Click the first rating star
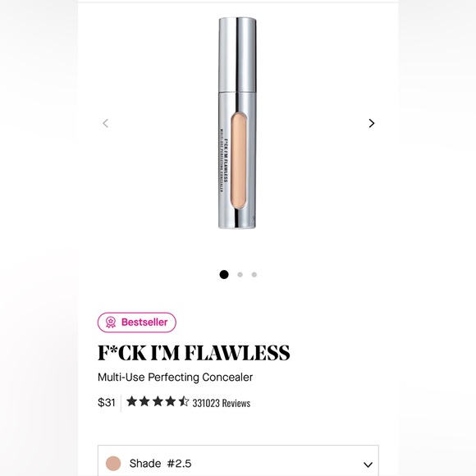The width and height of the screenshot is (476, 476). click(132, 401)
